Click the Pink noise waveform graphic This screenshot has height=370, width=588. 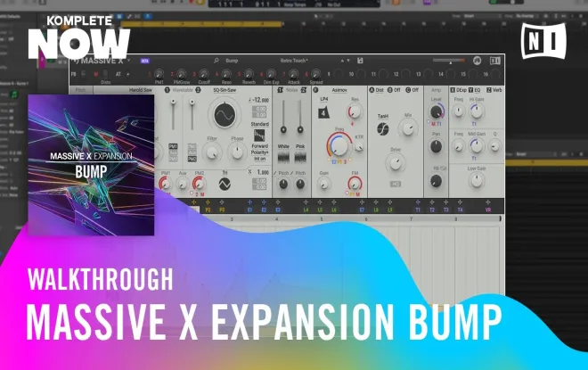pyautogui.click(x=300, y=157)
